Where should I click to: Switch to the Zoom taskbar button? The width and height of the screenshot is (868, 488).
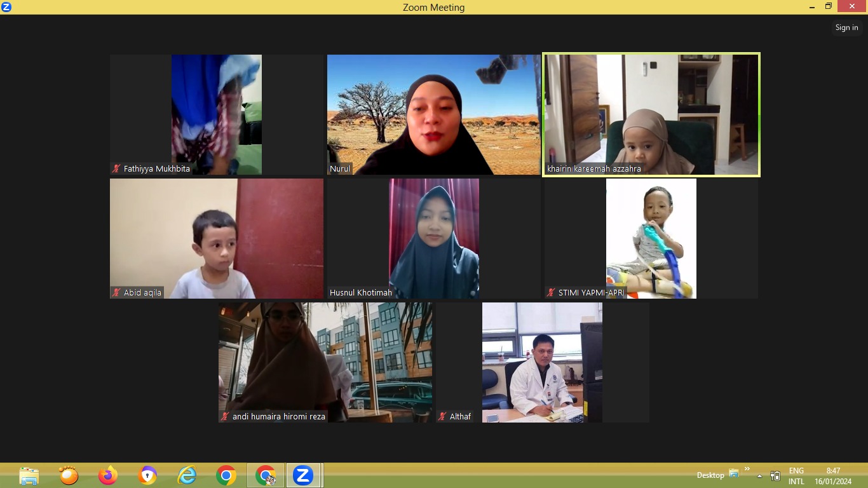(303, 475)
